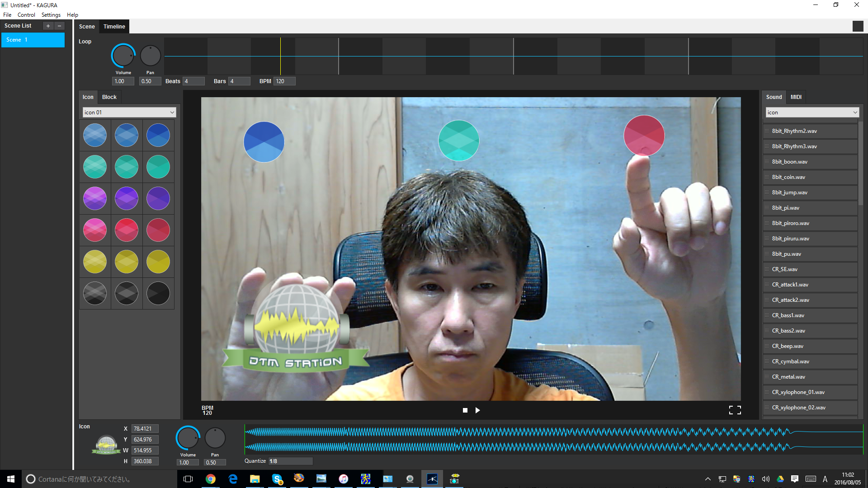Image resolution: width=868 pixels, height=488 pixels.
Task: Select the dark gray icon in the palette
Action: pos(127,293)
